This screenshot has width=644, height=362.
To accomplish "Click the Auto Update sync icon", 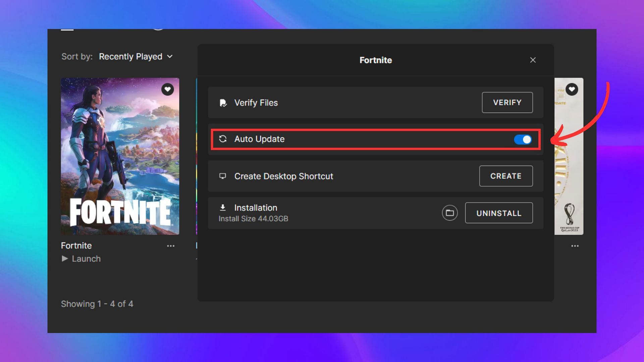I will [222, 139].
